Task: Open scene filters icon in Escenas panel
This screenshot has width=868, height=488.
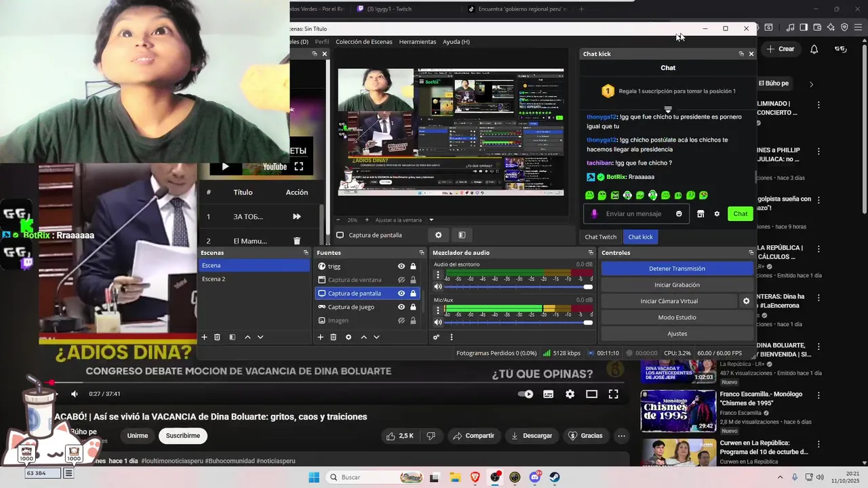Action: click(x=232, y=337)
